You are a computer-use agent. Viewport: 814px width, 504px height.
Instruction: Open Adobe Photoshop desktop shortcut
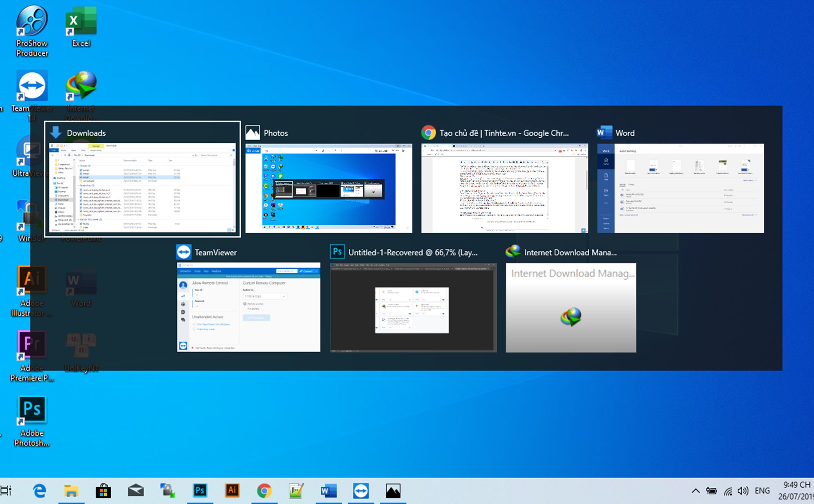point(32,421)
